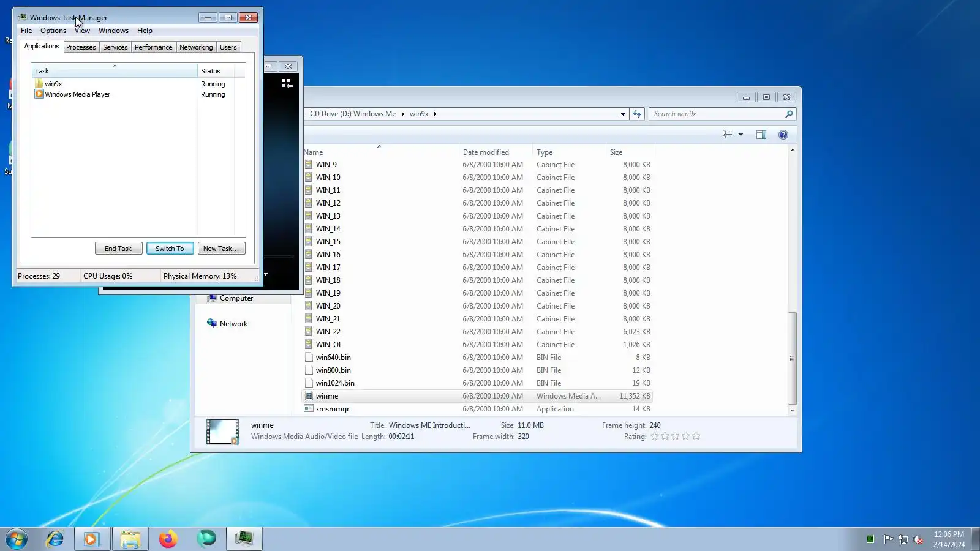Expand the breadcrumb arrow after CD Drive (D:) Windows Me
980x551 pixels.
[403, 114]
